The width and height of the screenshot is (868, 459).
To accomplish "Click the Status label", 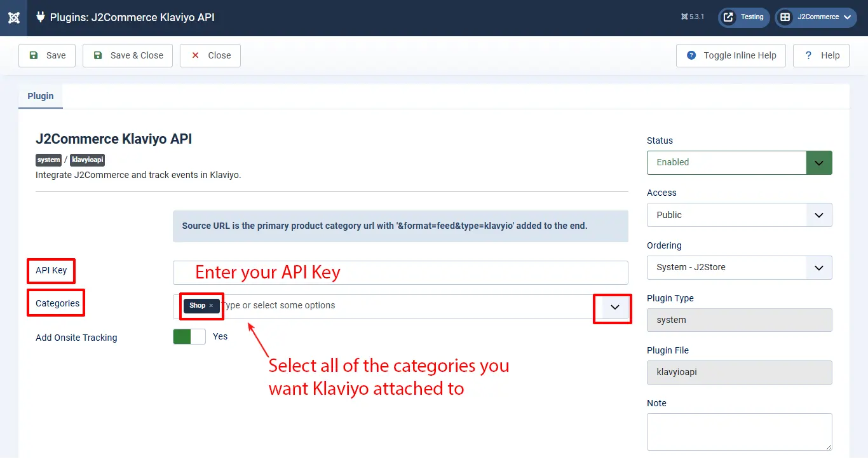I will (660, 140).
